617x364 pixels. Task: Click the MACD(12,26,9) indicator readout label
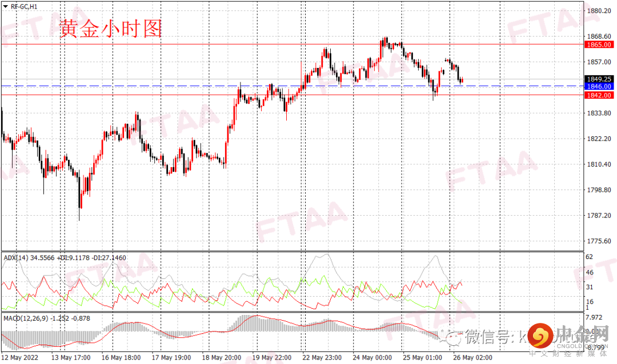click(x=47, y=318)
